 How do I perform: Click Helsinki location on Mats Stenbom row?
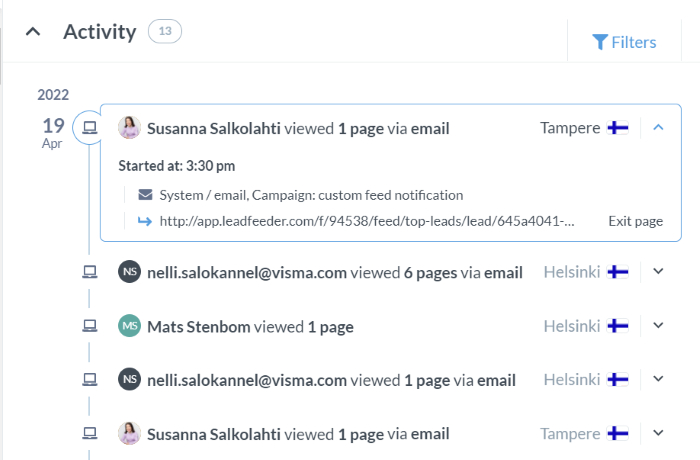coord(572,326)
